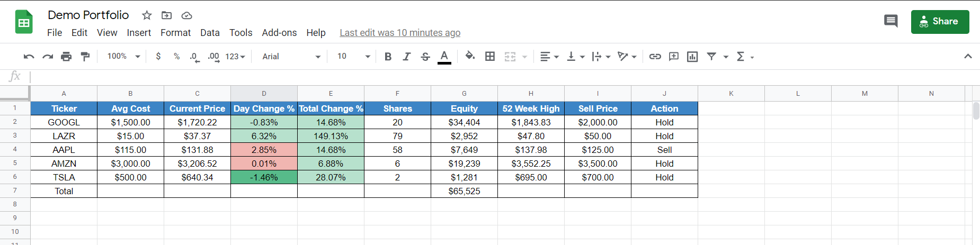Open the Data menu
The height and width of the screenshot is (245, 980).
pyautogui.click(x=210, y=33)
